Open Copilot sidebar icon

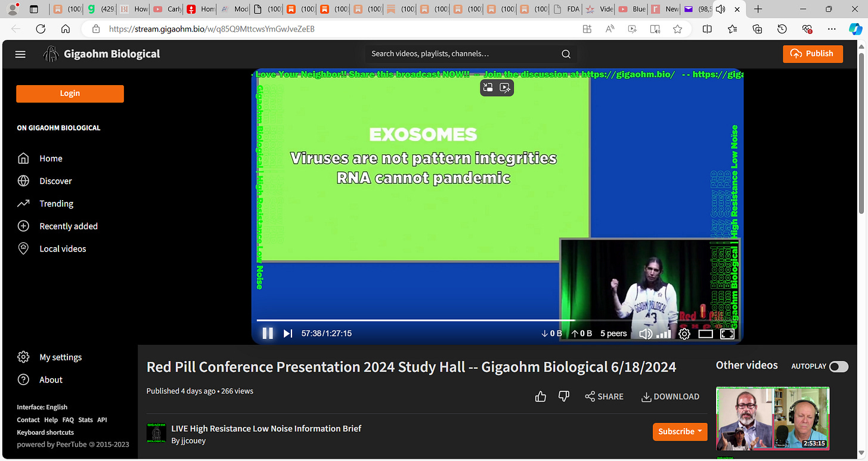click(855, 29)
